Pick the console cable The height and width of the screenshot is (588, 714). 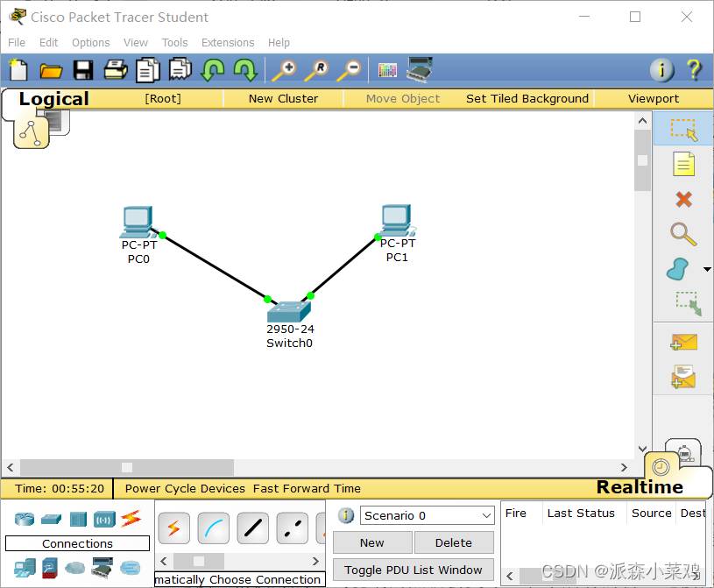coord(214,528)
